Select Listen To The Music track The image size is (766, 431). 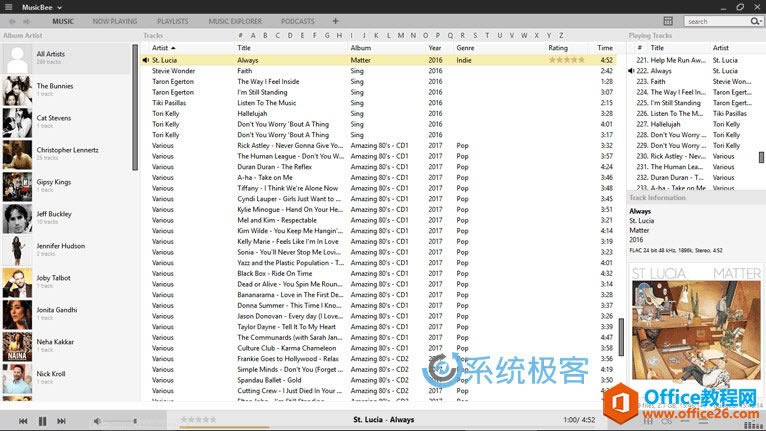coord(379,103)
